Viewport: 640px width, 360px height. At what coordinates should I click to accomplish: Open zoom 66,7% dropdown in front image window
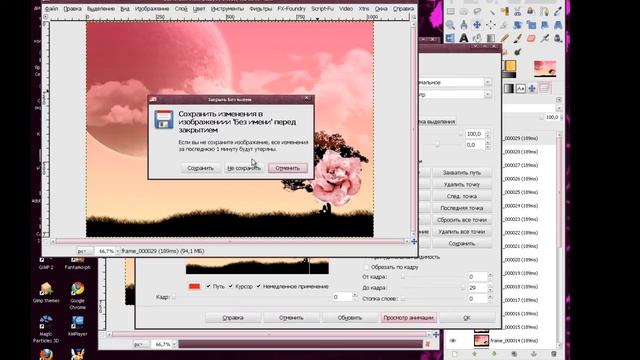[118, 251]
